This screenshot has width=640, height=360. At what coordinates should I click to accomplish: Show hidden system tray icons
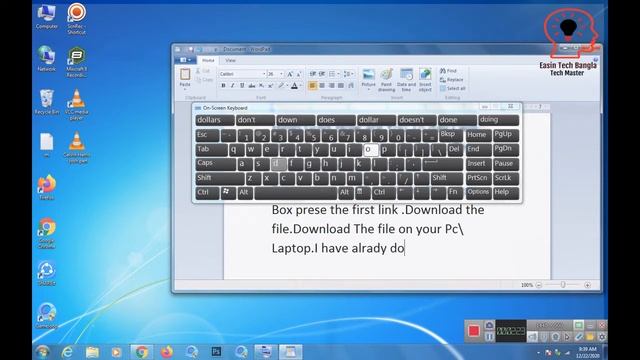point(538,352)
